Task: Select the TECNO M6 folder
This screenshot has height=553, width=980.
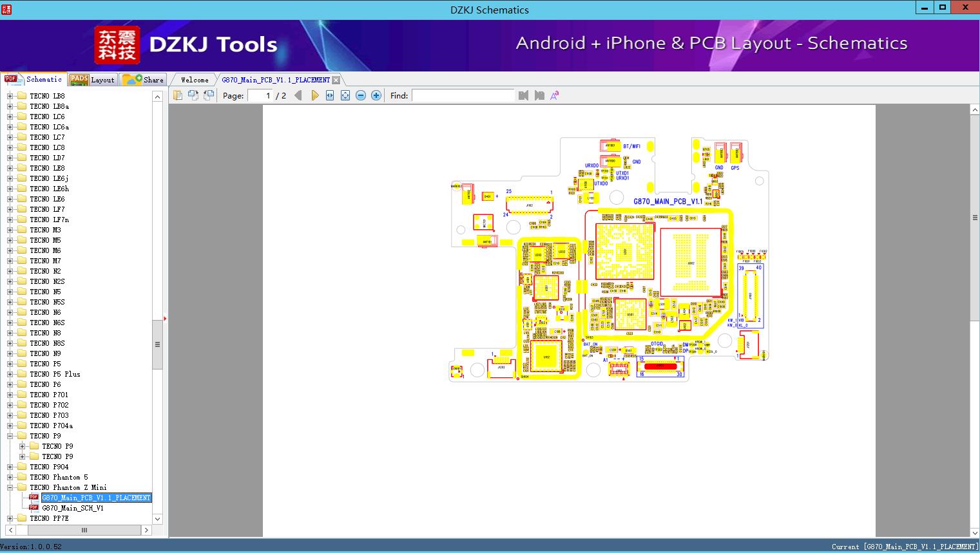Action: pyautogui.click(x=45, y=250)
